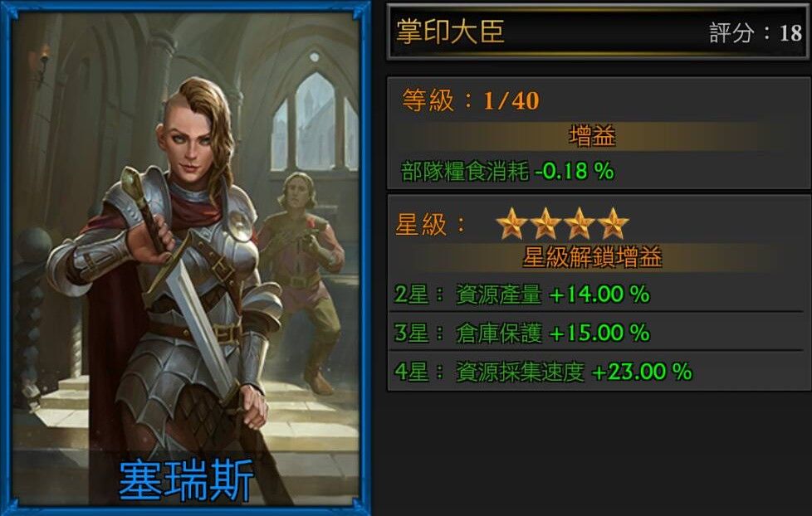Click the 星級 label
Viewport: 812px width, 516px height.
tap(430, 225)
